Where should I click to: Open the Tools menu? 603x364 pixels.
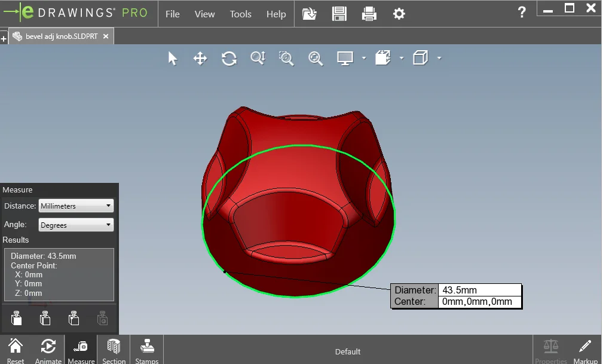click(x=240, y=14)
